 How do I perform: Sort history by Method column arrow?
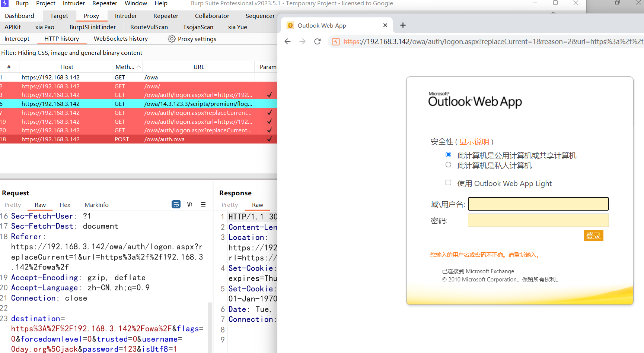[x=138, y=67]
